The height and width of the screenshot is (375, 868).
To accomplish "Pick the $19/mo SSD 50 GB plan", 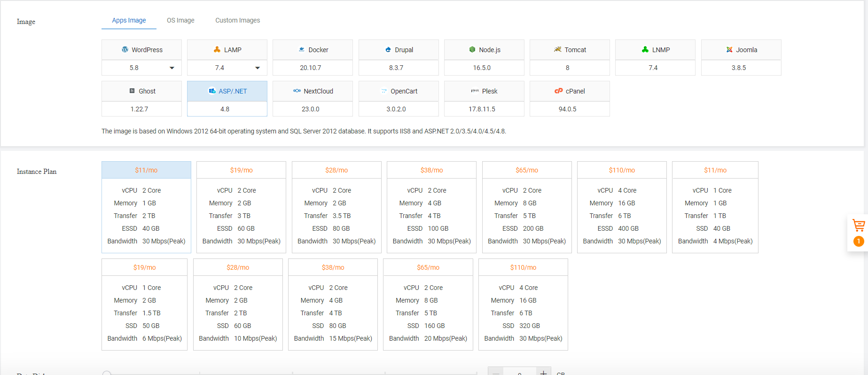I will click(x=144, y=305).
